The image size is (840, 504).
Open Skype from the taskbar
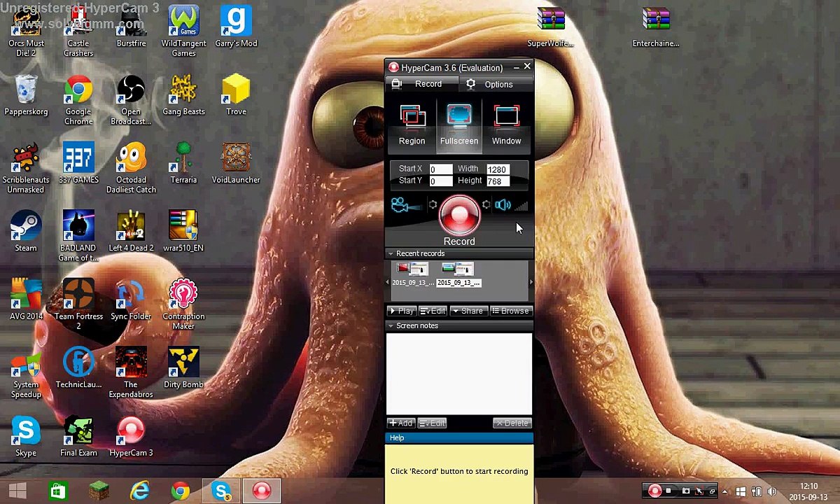pos(222,491)
